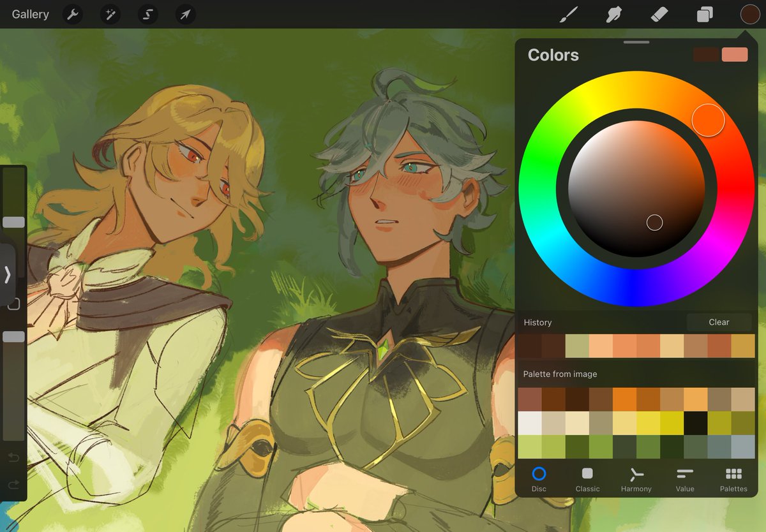Open the Adjustments panel
This screenshot has height=532, width=766.
tap(110, 14)
